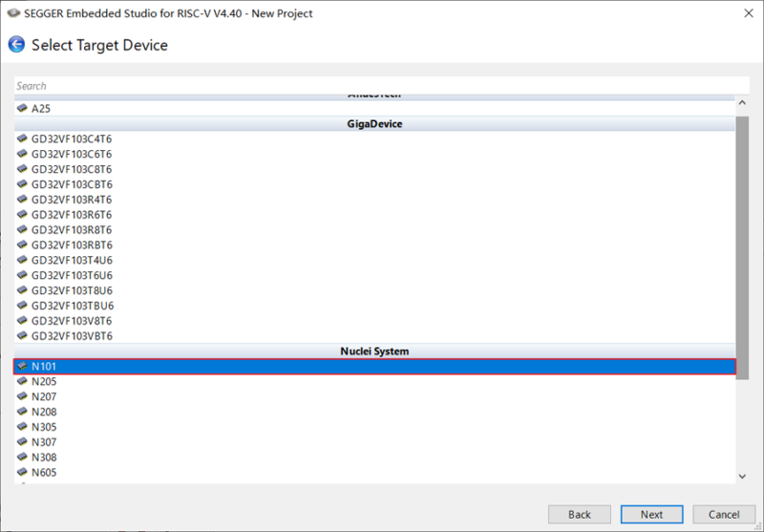Select the GD32VF103T4U6 device

tap(72, 260)
